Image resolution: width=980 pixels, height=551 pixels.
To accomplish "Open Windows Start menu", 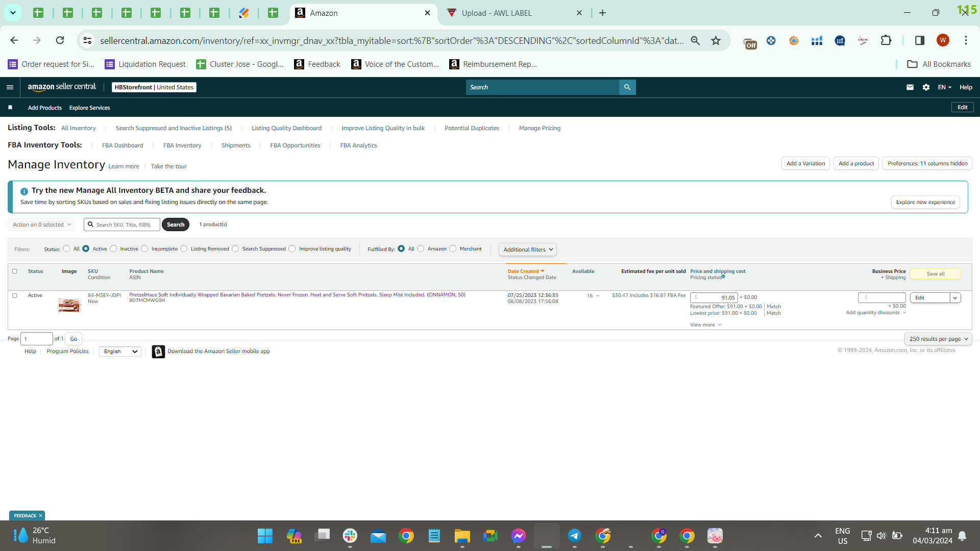I will click(265, 536).
